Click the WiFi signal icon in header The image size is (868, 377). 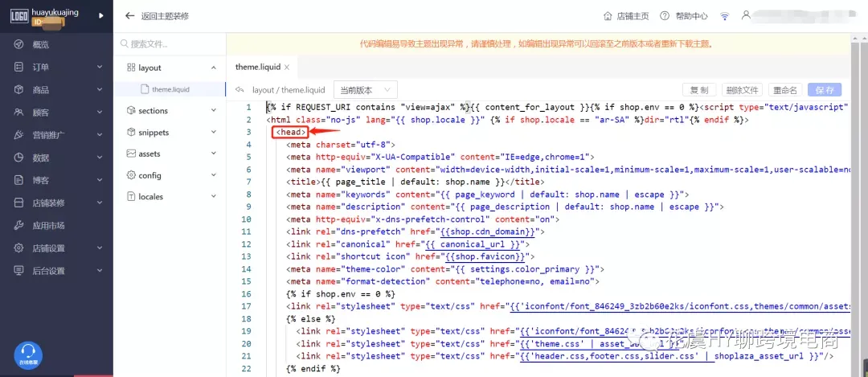click(x=725, y=16)
